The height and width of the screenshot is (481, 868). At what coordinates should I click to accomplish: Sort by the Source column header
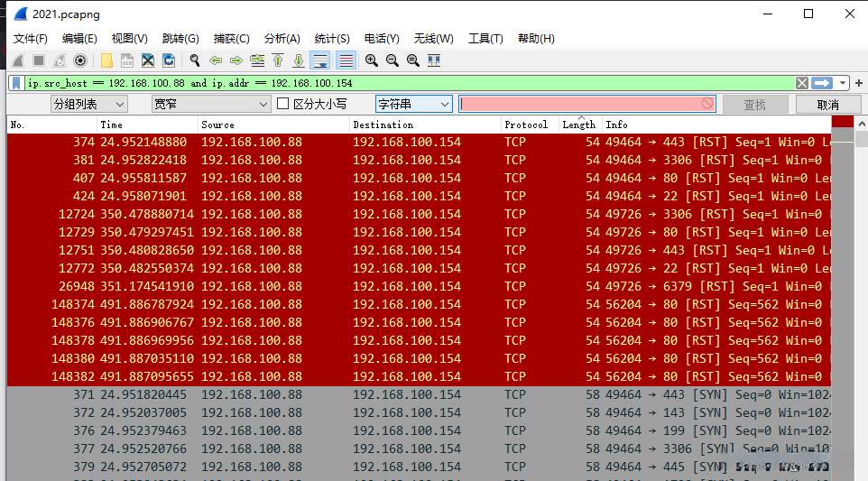[x=273, y=125]
